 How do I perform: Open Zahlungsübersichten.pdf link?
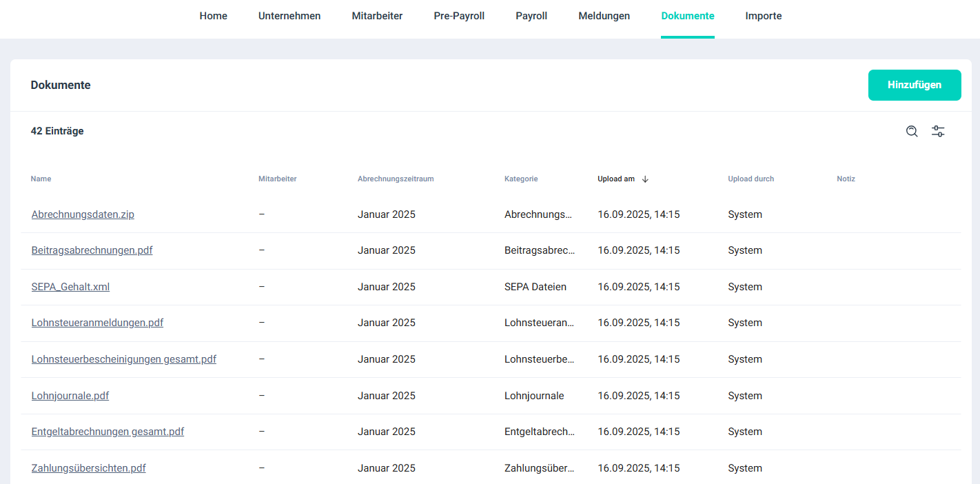pos(88,468)
